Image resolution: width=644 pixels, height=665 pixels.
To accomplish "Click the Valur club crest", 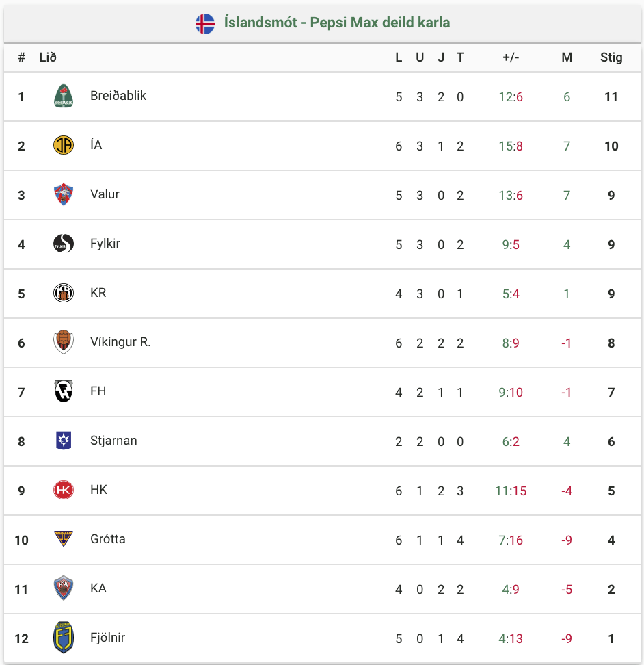I will pyautogui.click(x=64, y=194).
